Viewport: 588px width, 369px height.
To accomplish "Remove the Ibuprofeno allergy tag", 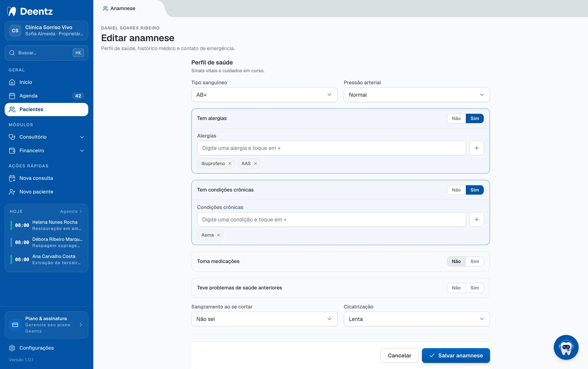I will (x=230, y=163).
